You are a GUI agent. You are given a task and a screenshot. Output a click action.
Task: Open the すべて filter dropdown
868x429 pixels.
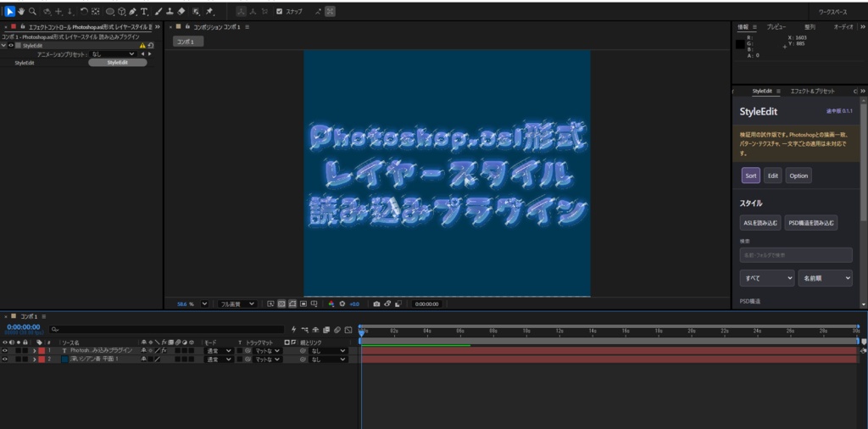tap(766, 278)
